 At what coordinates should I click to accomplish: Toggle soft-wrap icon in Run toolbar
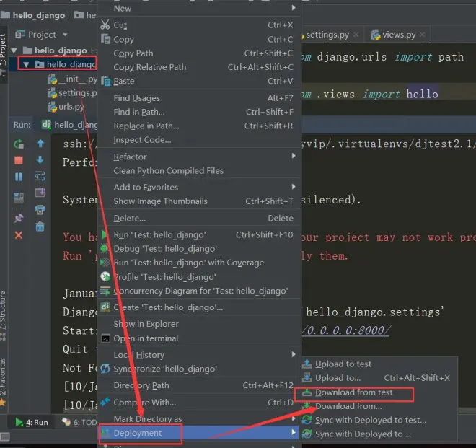(x=40, y=176)
